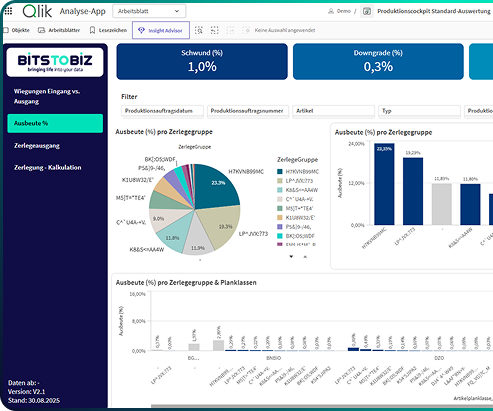Click the BitsToBiz logo
The height and width of the screenshot is (411, 493).
tap(55, 62)
